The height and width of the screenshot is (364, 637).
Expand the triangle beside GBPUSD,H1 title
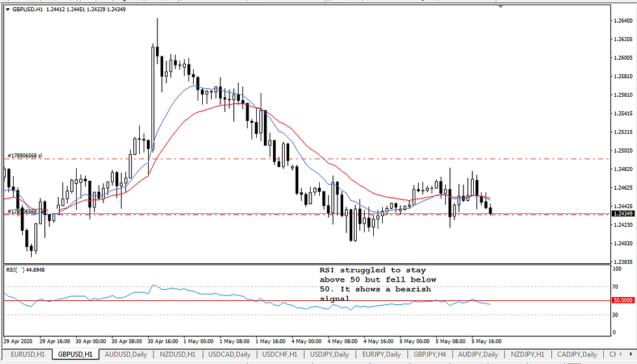[x=8, y=9]
